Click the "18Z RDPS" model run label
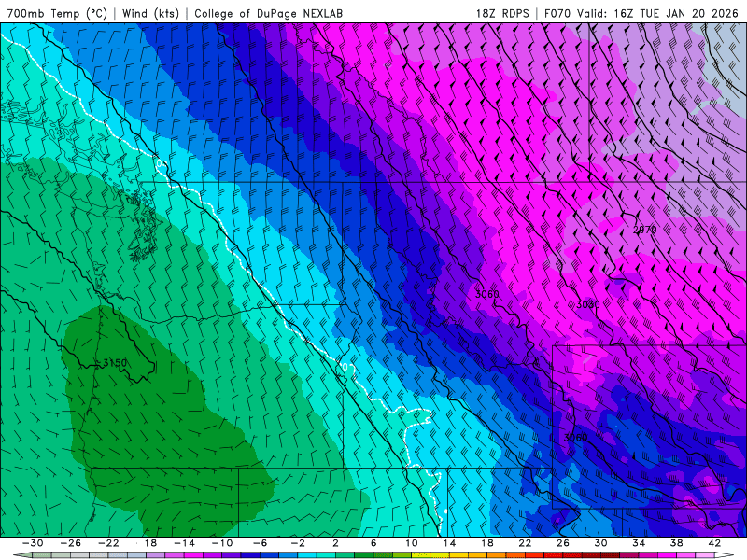747x560 pixels. tap(502, 13)
